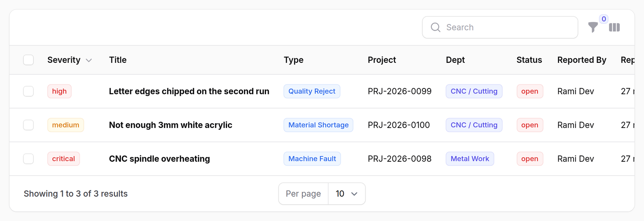644x221 pixels.
Task: Sort by Severity column header
Action: (64, 60)
